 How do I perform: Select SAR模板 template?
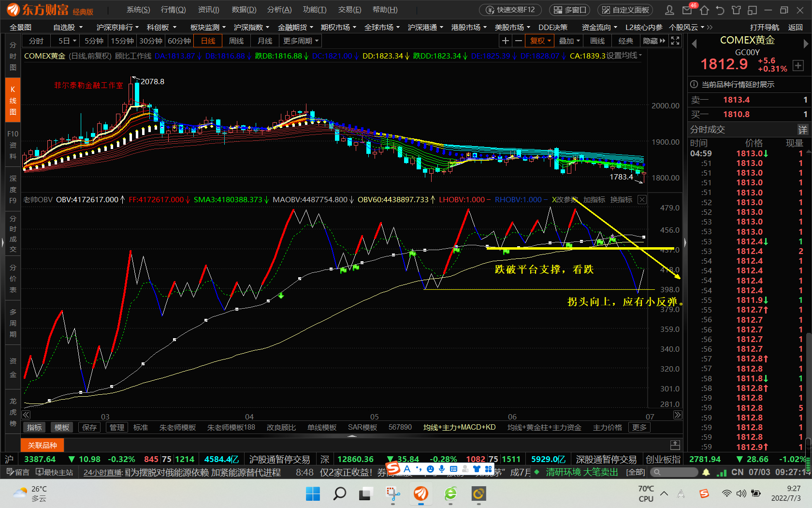[x=362, y=427]
